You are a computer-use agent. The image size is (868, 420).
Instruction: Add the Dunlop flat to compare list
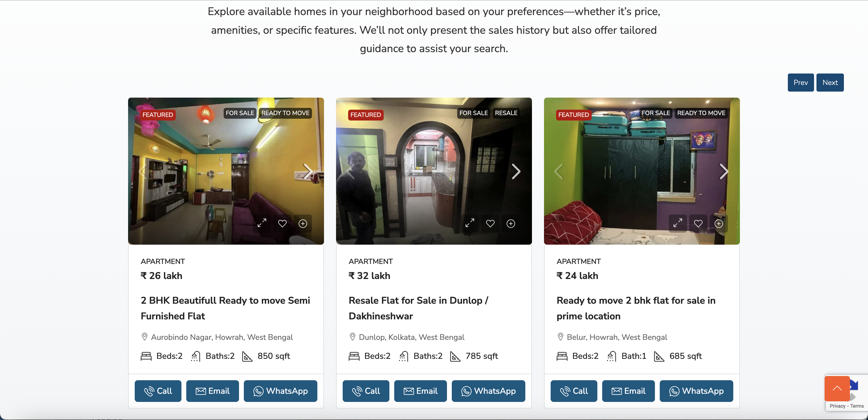[511, 223]
